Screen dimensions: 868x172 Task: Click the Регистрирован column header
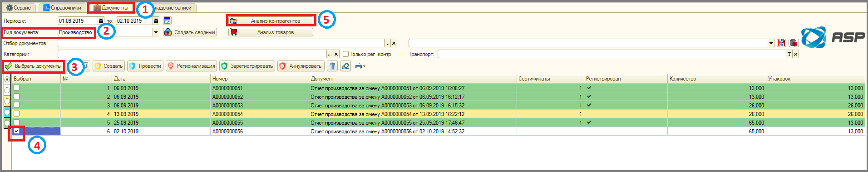pyautogui.click(x=626, y=79)
